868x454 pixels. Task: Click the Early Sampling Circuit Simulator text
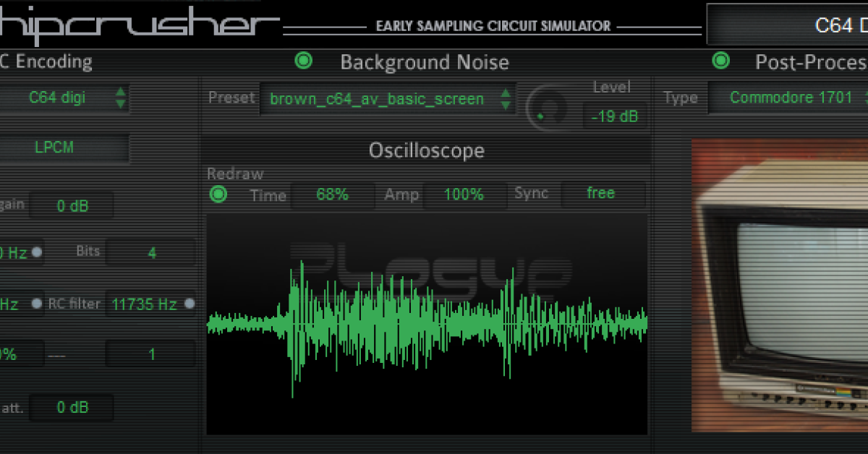pos(493,26)
